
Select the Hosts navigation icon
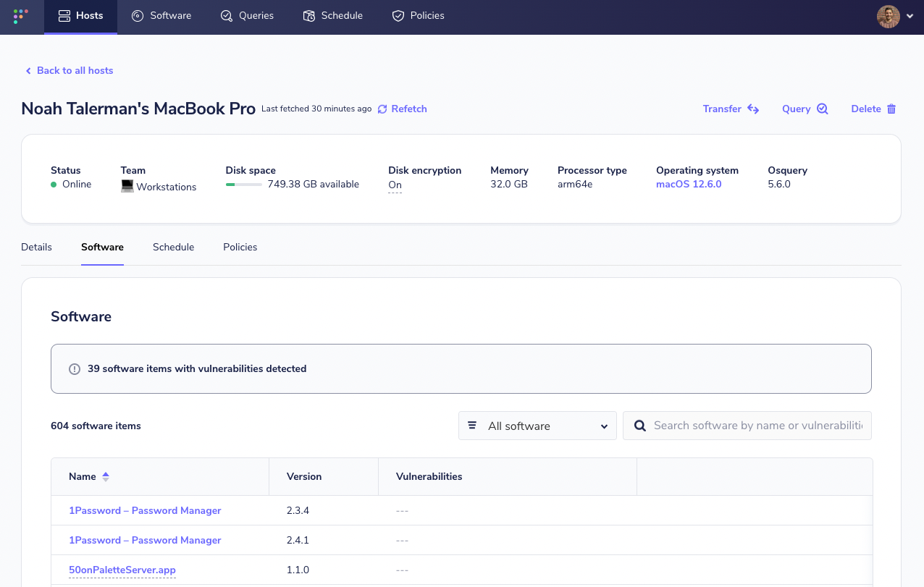click(64, 15)
